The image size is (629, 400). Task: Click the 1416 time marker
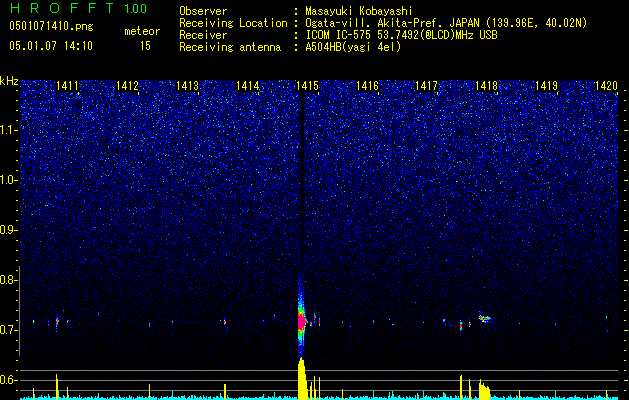click(367, 86)
